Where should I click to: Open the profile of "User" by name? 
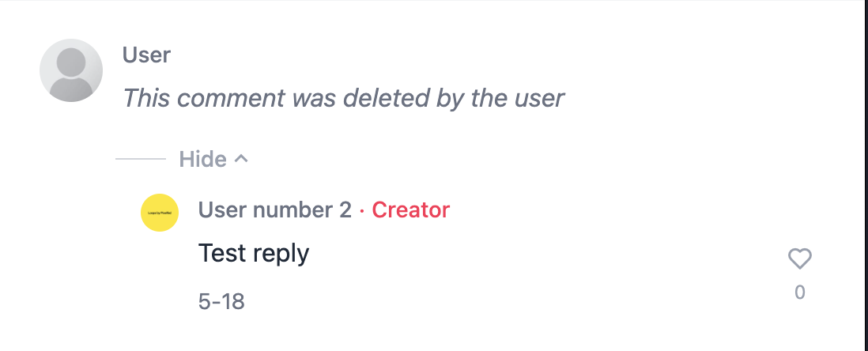pyautogui.click(x=146, y=55)
